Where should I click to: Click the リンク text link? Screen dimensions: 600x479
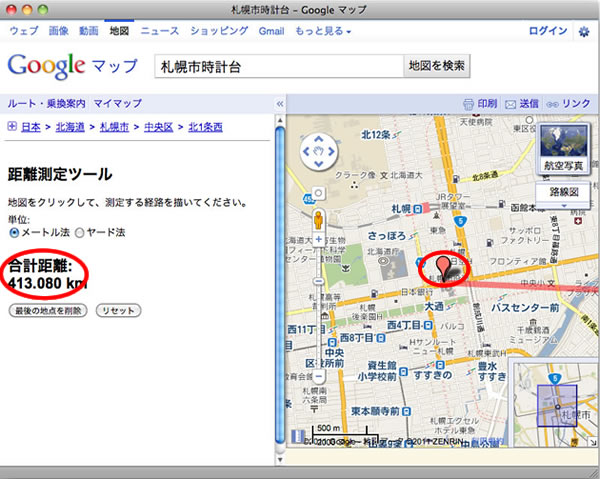(576, 104)
